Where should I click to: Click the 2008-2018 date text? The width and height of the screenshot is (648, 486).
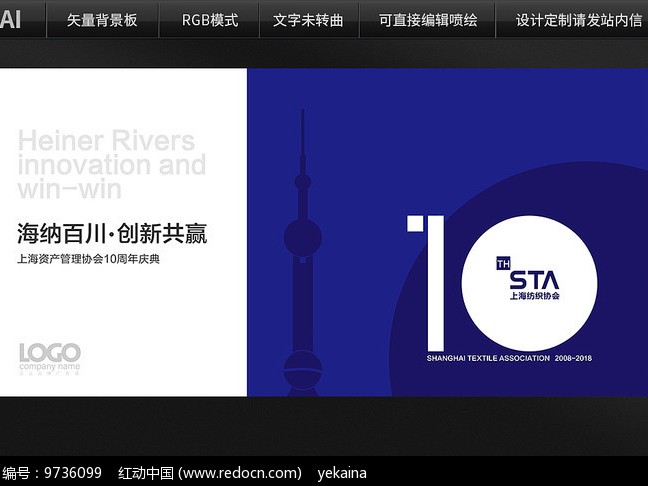coord(573,358)
